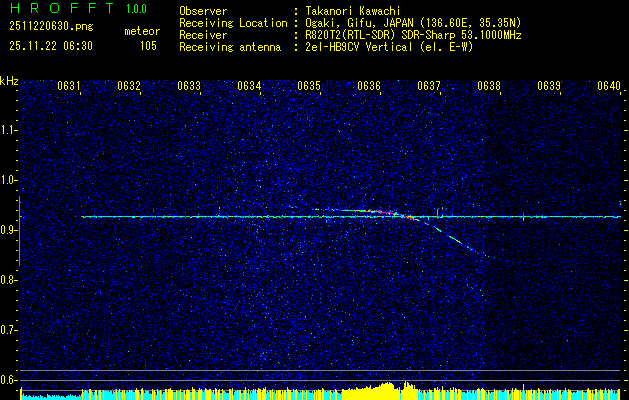
Task: Click the 0.9 kHz frequency label
Action: coord(8,230)
